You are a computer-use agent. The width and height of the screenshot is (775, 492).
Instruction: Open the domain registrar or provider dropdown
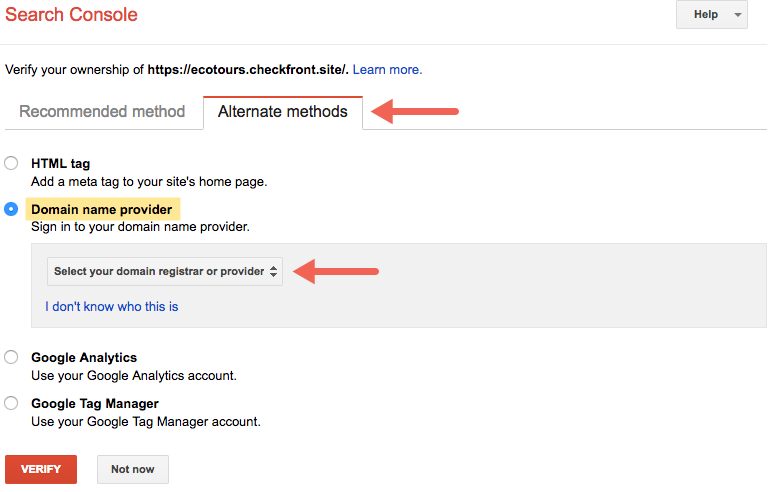coord(165,271)
